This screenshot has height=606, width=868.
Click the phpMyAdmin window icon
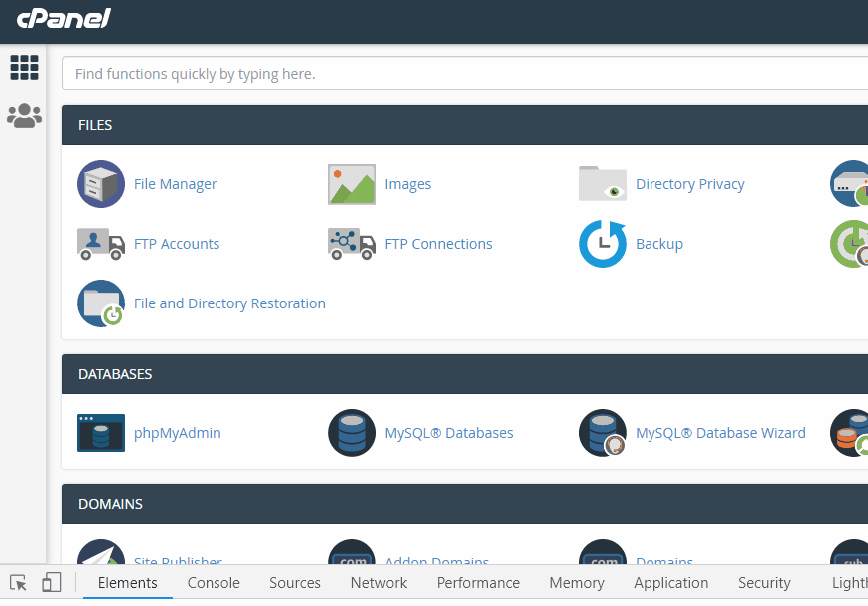101,433
